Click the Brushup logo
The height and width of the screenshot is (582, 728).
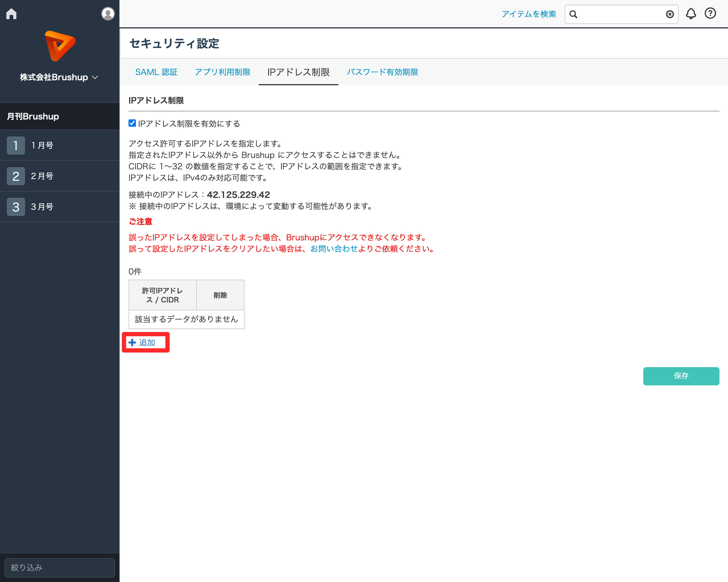tap(60, 46)
